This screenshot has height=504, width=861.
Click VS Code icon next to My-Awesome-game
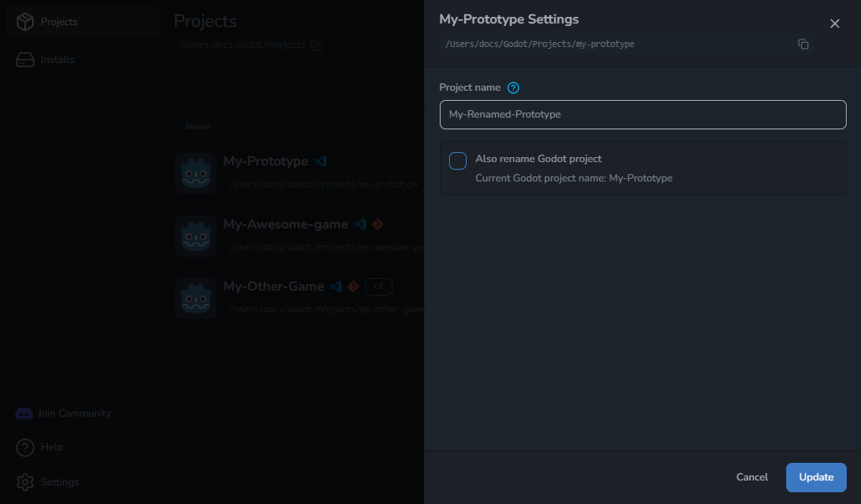tap(360, 224)
